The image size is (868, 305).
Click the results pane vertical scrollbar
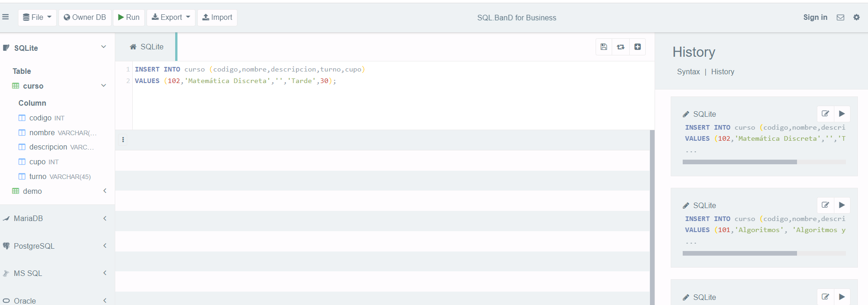[652, 217]
